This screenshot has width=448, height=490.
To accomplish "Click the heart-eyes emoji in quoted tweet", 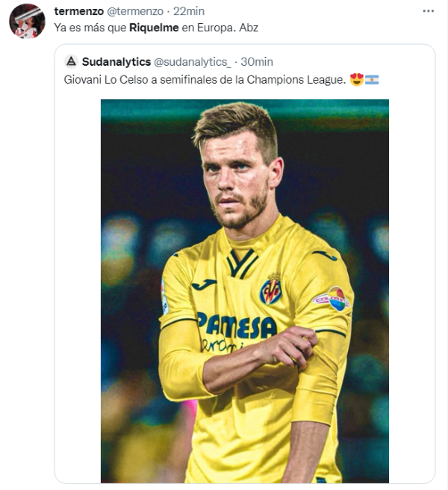I will tap(356, 79).
